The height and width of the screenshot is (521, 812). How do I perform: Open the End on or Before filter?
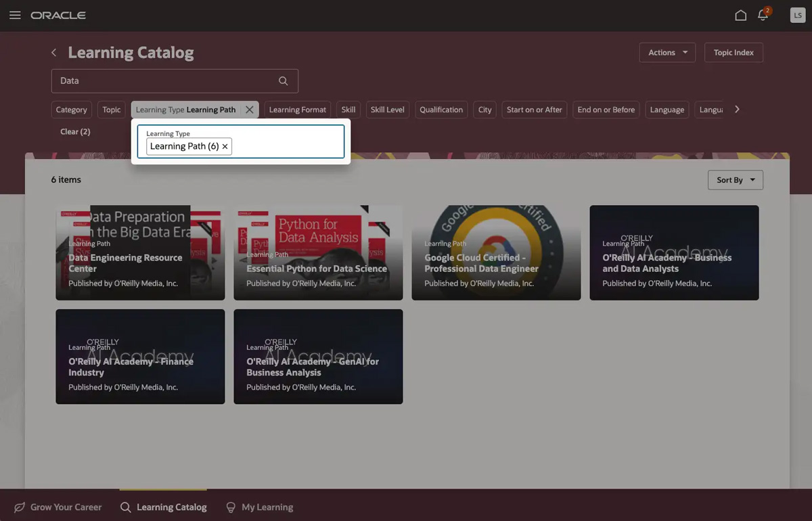point(606,110)
